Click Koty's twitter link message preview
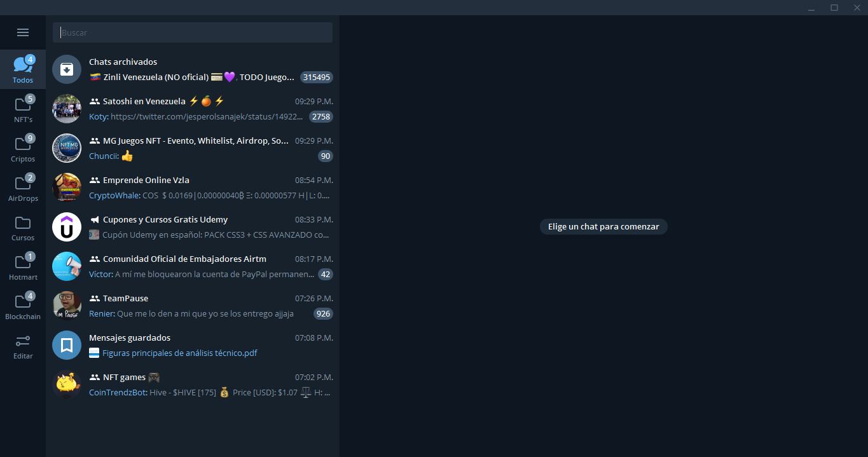Image resolution: width=868 pixels, height=457 pixels. (196, 116)
